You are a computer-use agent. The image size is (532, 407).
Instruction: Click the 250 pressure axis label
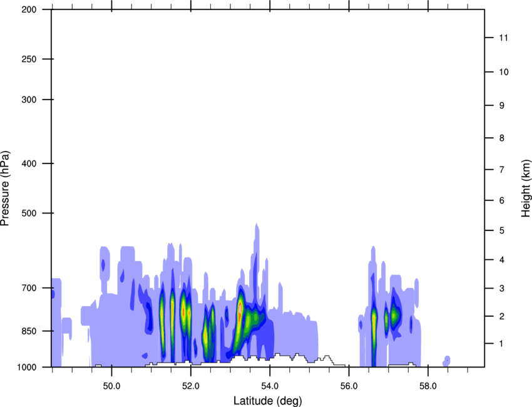(29, 59)
